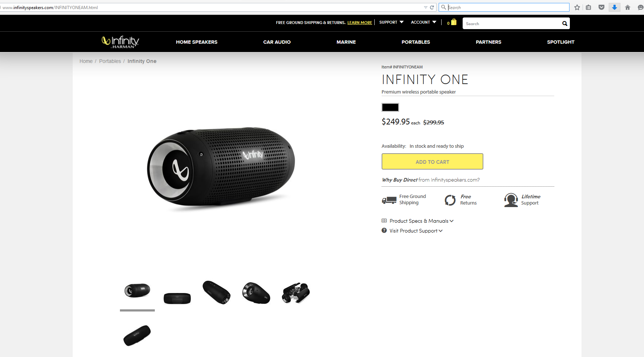Bookmark page with the star icon
644x357 pixels.
coord(577,7)
